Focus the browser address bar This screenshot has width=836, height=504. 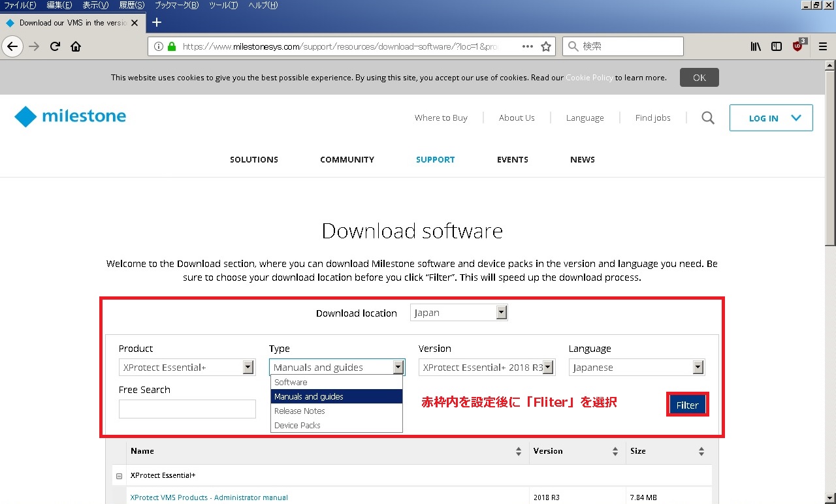click(x=350, y=46)
